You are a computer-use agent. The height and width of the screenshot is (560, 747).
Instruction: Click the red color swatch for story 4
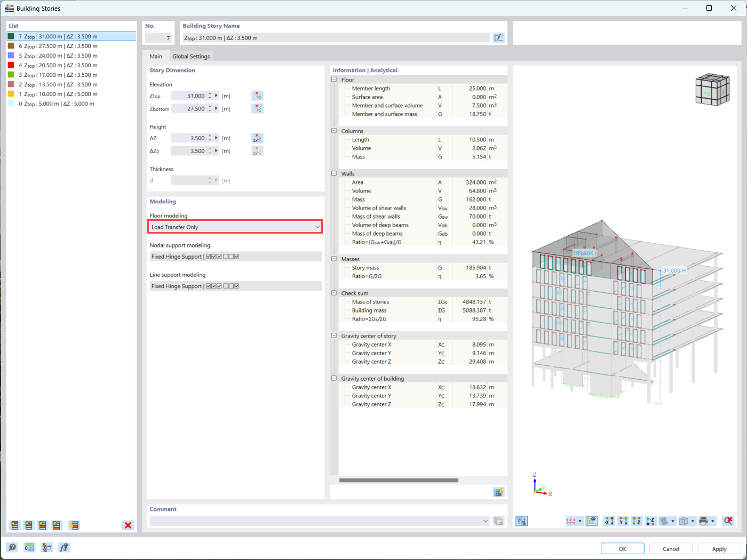[11, 65]
